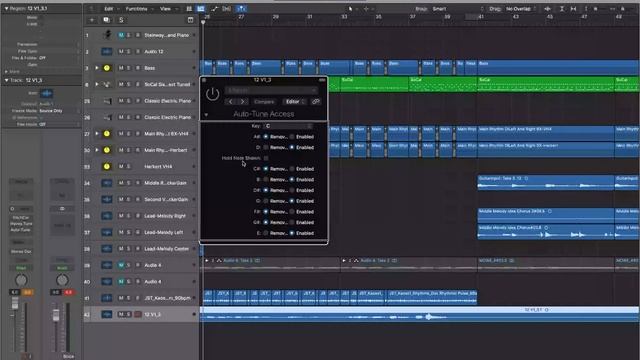Image resolution: width=640 pixels, height=360 pixels.
Task: Click the Audio 12 track waveform icon
Action: pos(107,51)
